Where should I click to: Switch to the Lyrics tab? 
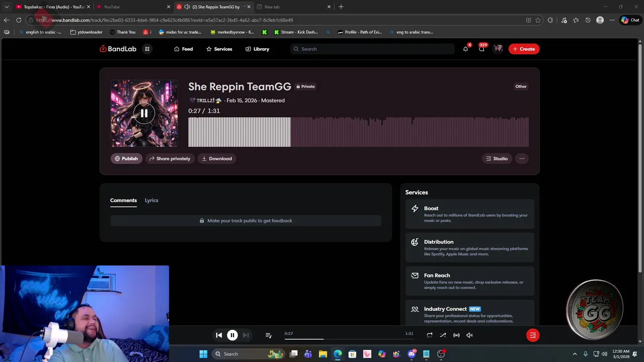[151, 200]
